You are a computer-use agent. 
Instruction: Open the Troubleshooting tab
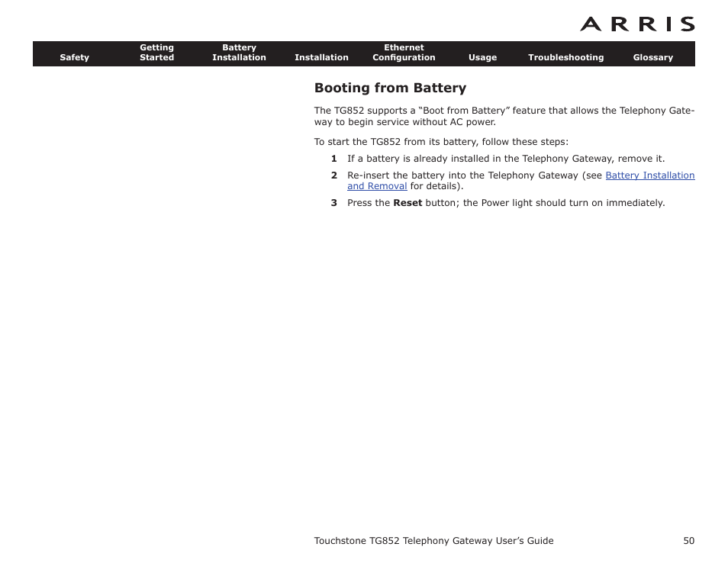566,57
